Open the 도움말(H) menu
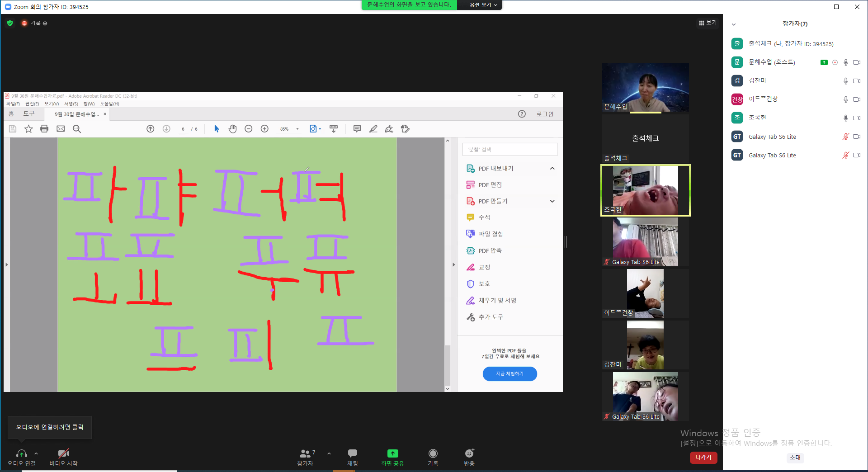Image resolution: width=868 pixels, height=472 pixels. point(109,104)
